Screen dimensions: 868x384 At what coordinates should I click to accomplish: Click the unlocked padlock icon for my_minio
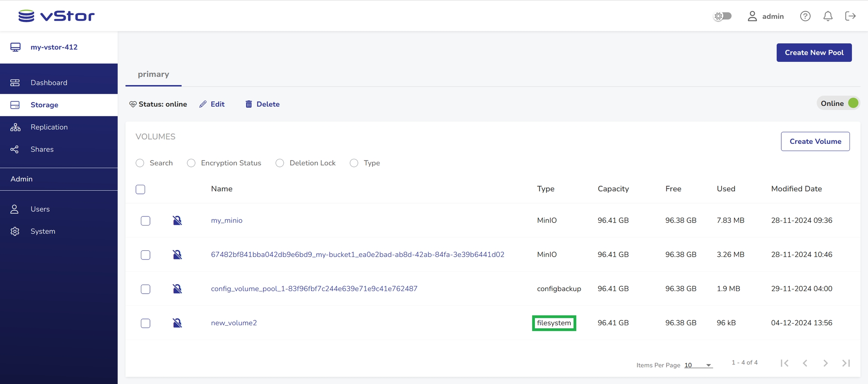pyautogui.click(x=177, y=220)
